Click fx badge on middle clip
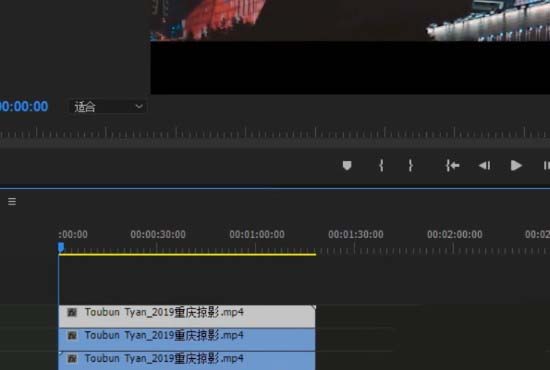550x370 pixels. pos(72,336)
